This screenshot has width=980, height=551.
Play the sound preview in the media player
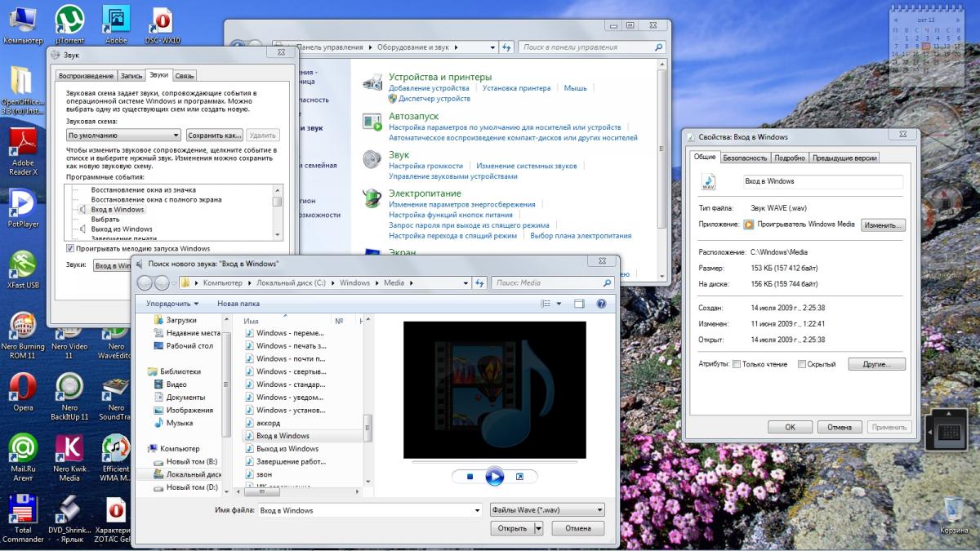point(494,476)
